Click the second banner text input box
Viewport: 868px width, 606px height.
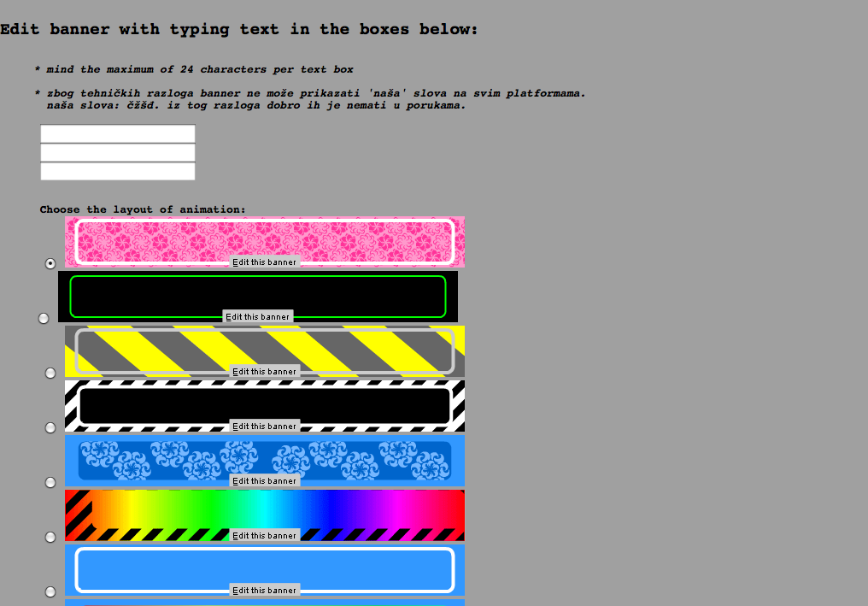(x=118, y=153)
